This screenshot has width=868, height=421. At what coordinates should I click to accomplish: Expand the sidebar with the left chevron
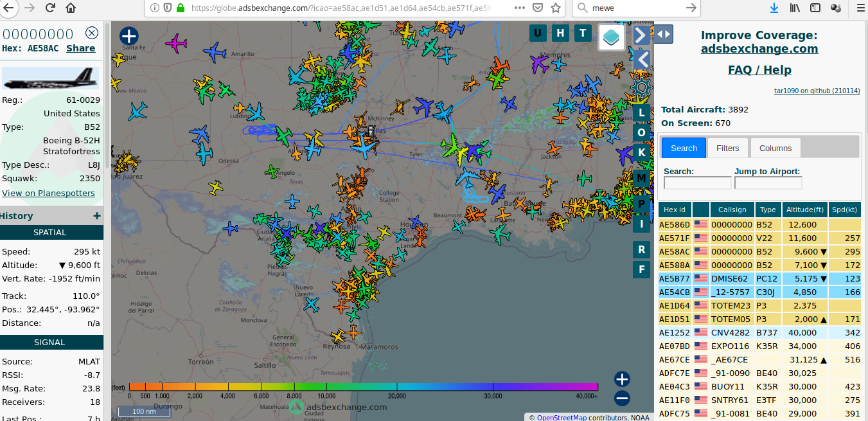click(641, 60)
